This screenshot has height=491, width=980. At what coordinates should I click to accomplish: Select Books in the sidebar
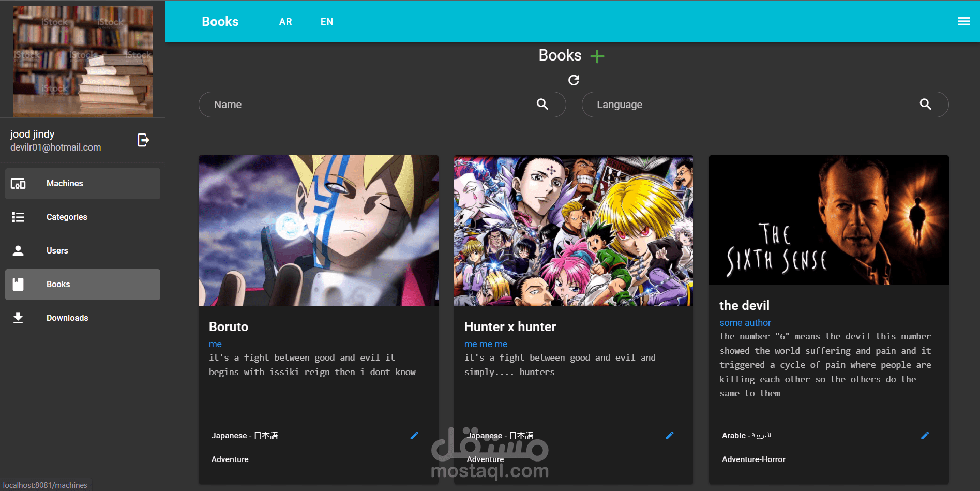83,285
